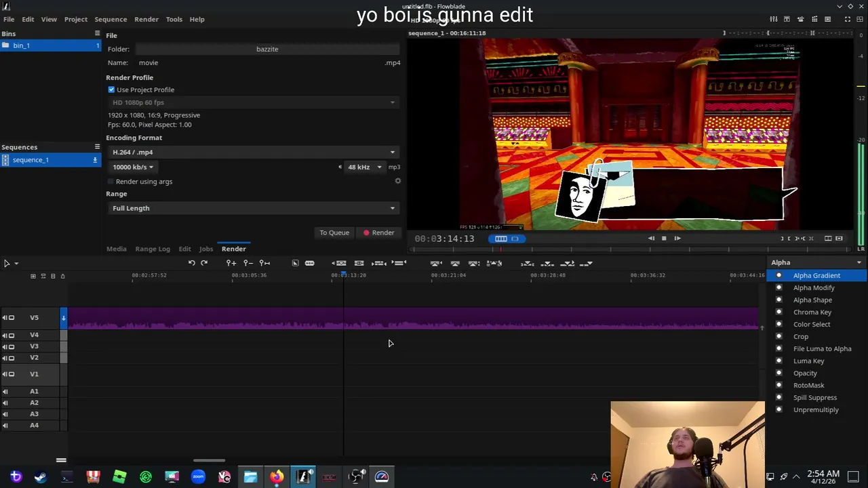Open the Full Length range dropdown
The image size is (868, 488).
[x=254, y=208]
